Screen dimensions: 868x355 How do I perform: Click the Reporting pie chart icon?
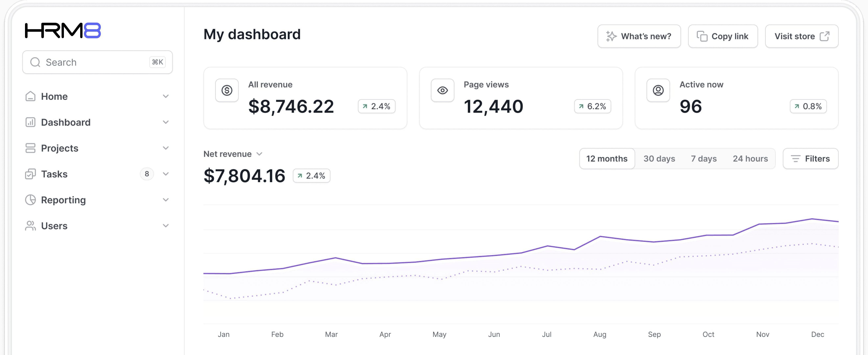pos(30,200)
